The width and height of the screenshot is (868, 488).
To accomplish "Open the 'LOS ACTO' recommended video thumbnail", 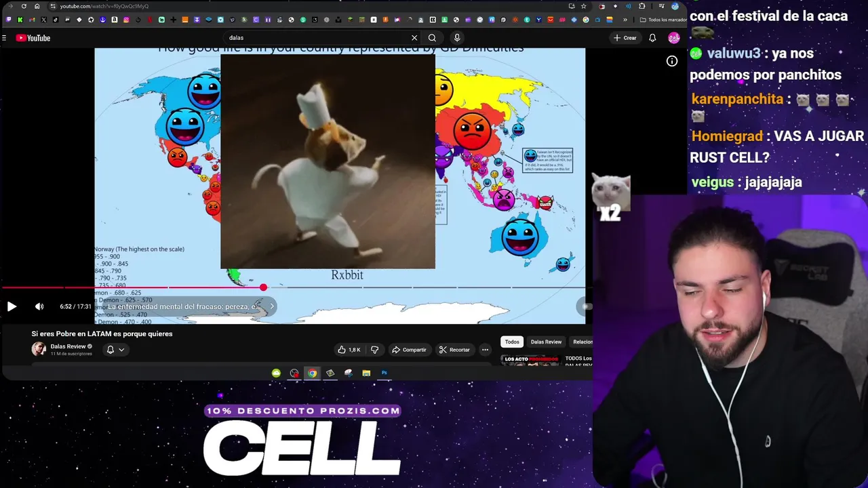I will coord(530,361).
